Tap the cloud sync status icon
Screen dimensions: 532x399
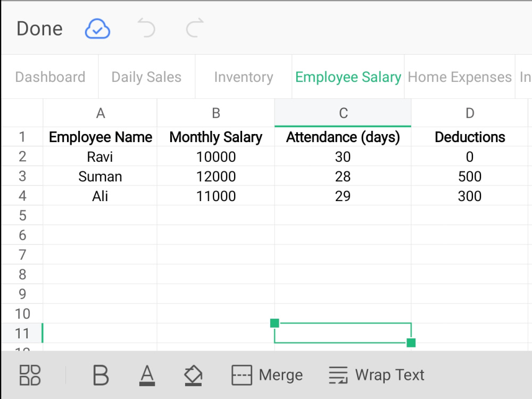(x=97, y=29)
